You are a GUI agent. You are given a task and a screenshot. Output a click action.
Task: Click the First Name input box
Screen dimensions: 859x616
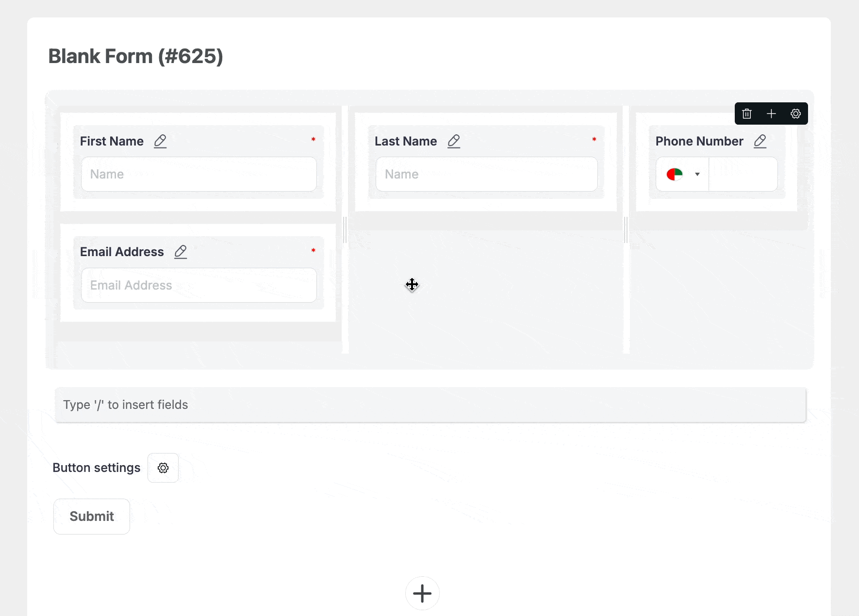(x=198, y=174)
